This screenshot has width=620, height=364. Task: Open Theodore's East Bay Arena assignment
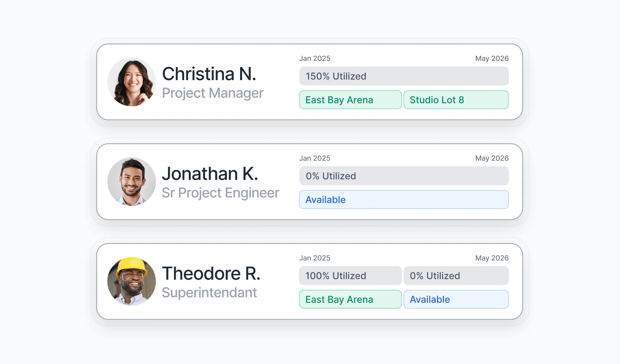pyautogui.click(x=350, y=299)
